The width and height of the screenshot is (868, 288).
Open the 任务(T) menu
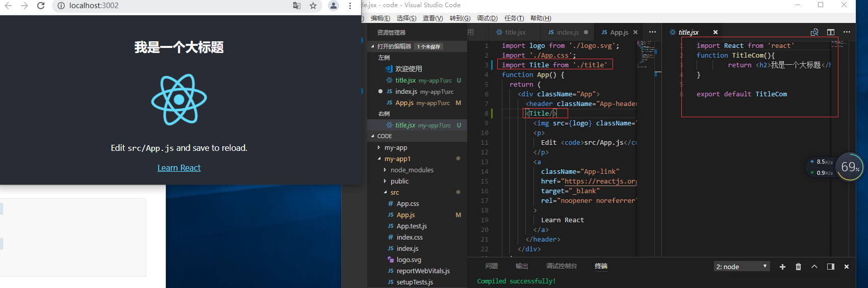coord(514,18)
